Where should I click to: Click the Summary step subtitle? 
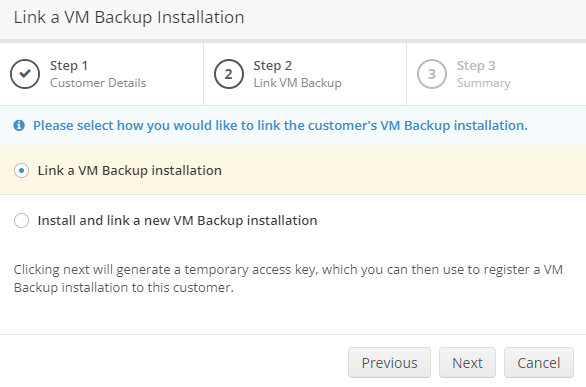click(484, 83)
